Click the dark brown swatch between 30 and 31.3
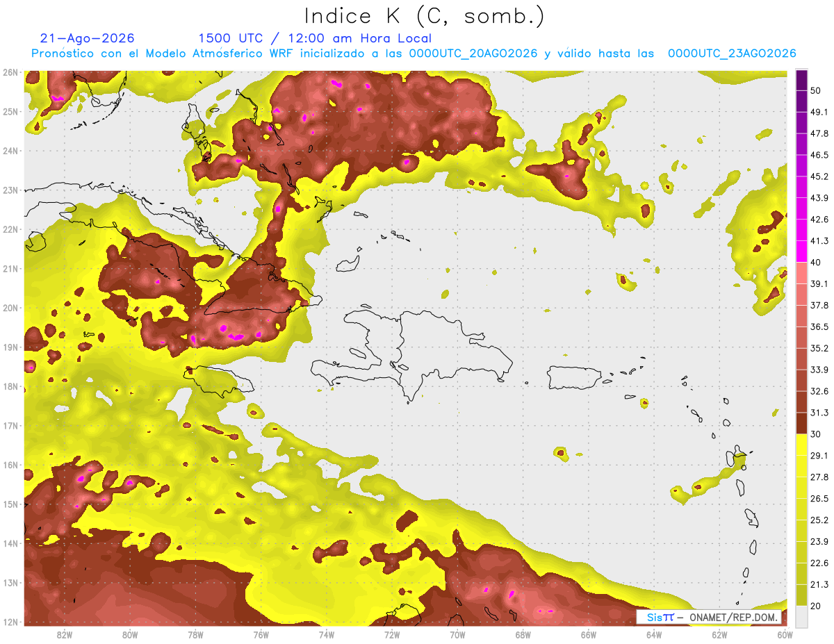This screenshot has height=644, width=834. coord(802,424)
